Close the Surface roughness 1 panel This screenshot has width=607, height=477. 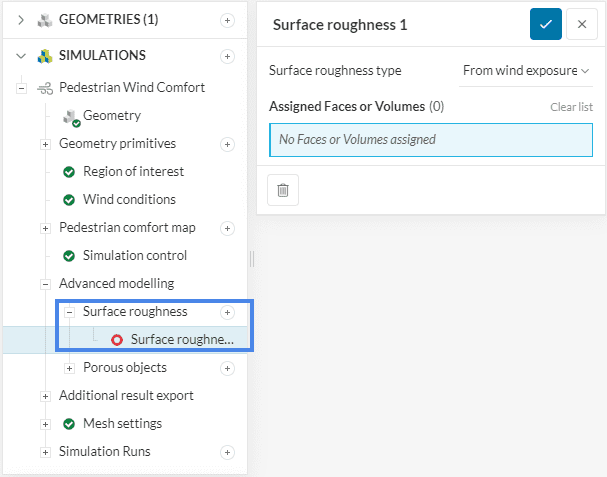[582, 24]
